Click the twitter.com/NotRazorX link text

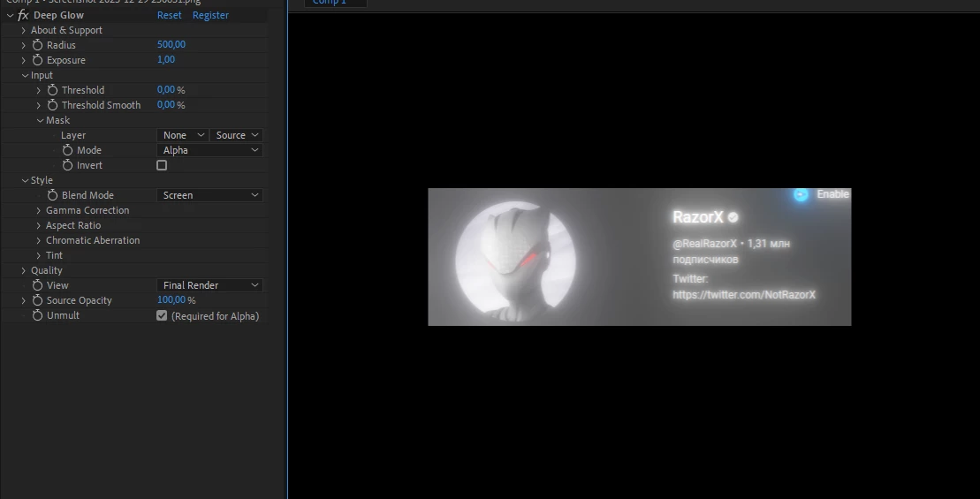click(744, 294)
